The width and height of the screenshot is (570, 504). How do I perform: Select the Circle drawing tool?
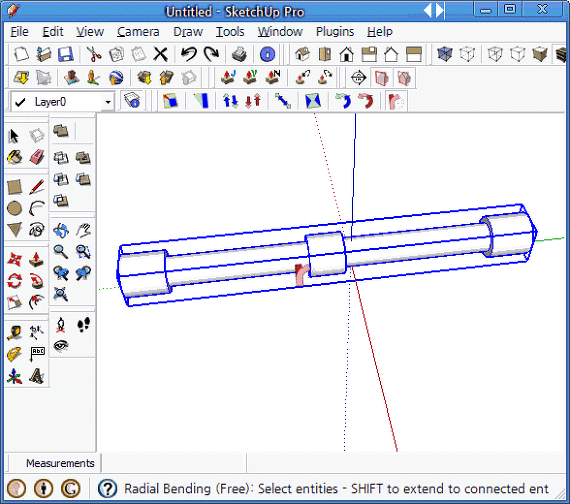coord(15,208)
